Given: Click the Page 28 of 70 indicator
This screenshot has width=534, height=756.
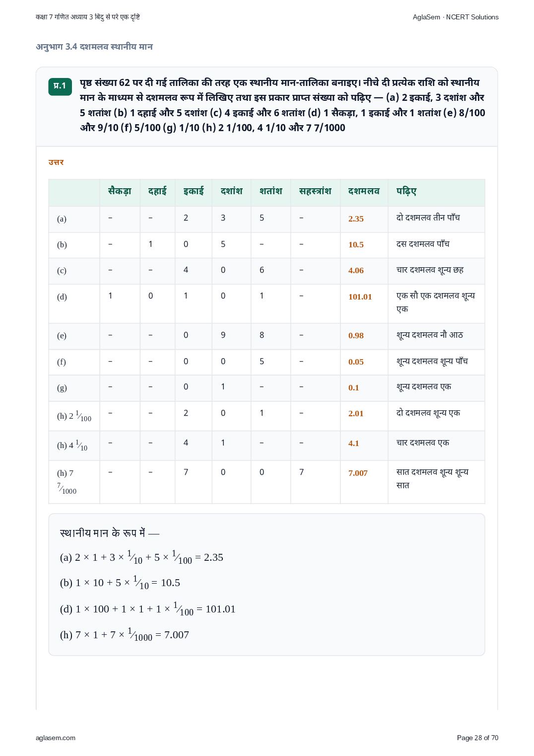Looking at the screenshot, I should click(x=477, y=738).
